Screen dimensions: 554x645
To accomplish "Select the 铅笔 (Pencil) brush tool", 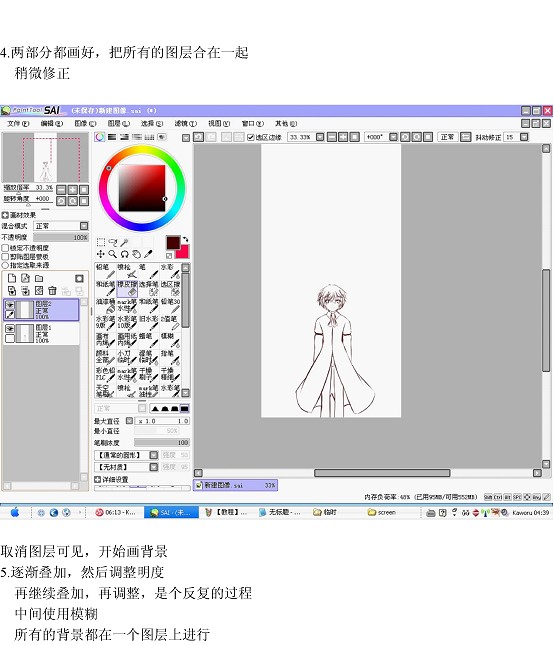I will point(105,271).
